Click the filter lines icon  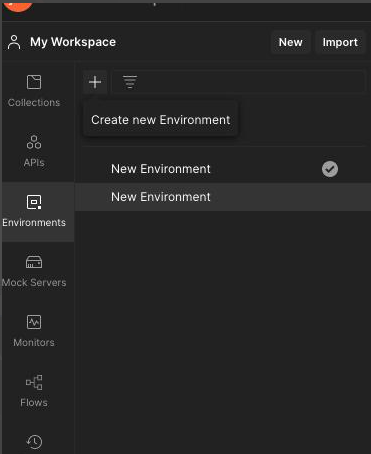[x=130, y=82]
